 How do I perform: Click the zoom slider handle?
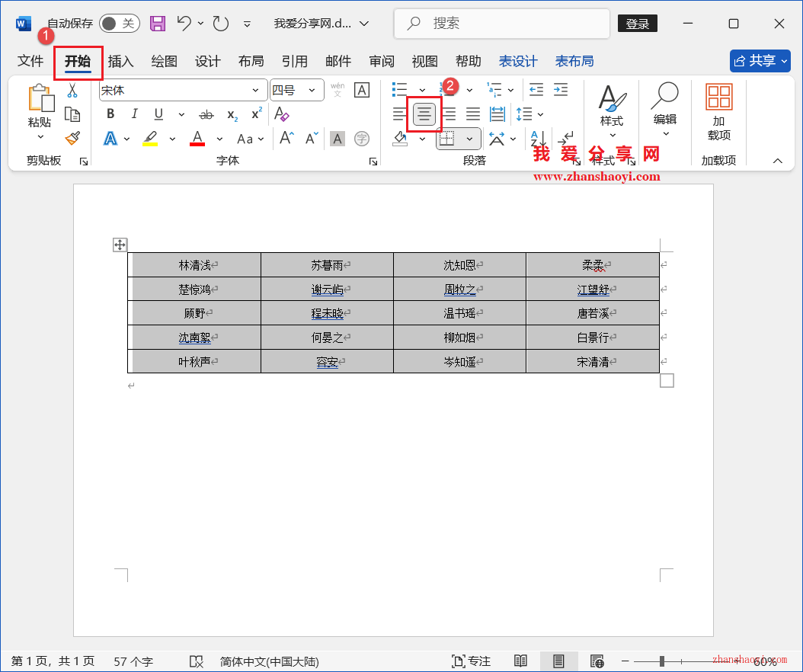pyautogui.click(x=661, y=661)
